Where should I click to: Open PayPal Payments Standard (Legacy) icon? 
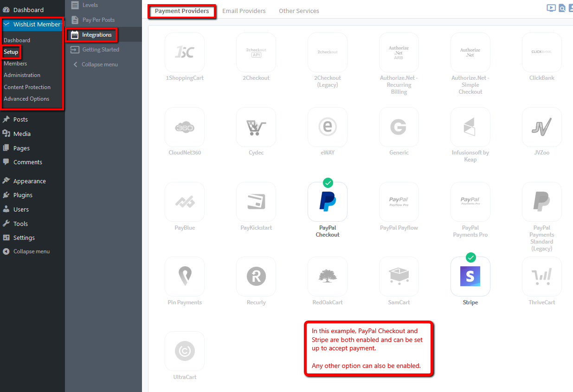[x=542, y=202]
